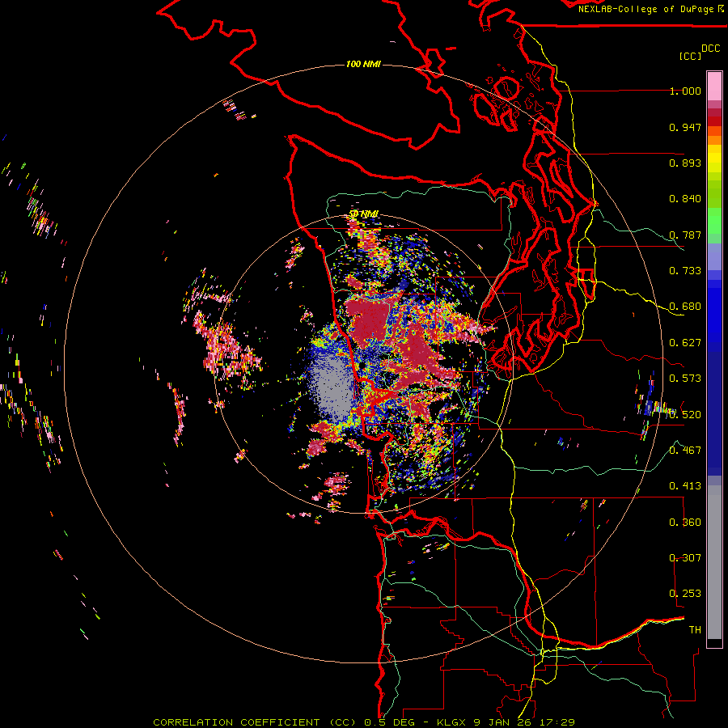Screen dimensions: 728x728
Task: Select the 0.360 scale value
Action: tap(685, 523)
